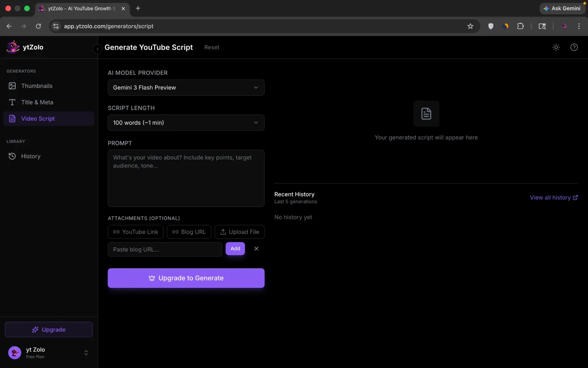The image size is (588, 368).
Task: Click the Paste blog URL field
Action: tap(165, 250)
